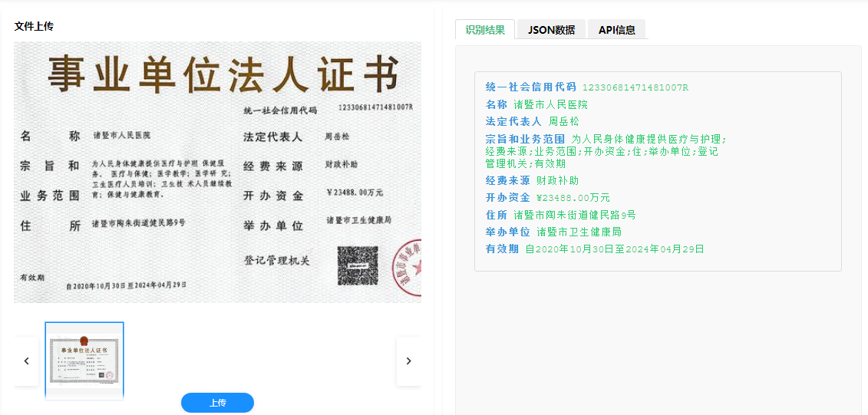Go to previous thumbnail with left arrow

click(26, 361)
